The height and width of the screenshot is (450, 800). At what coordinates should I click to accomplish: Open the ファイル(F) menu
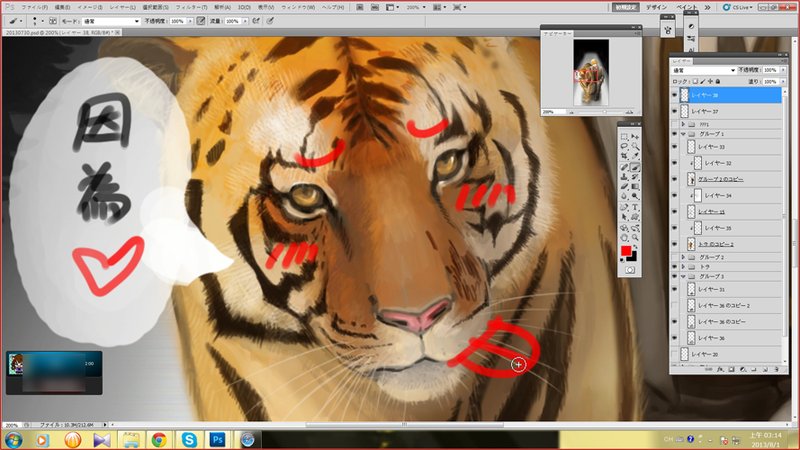coord(34,7)
